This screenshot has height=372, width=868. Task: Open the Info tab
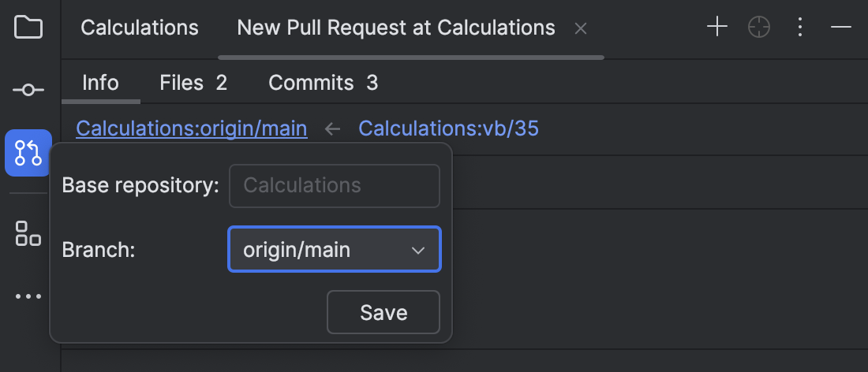(x=101, y=83)
